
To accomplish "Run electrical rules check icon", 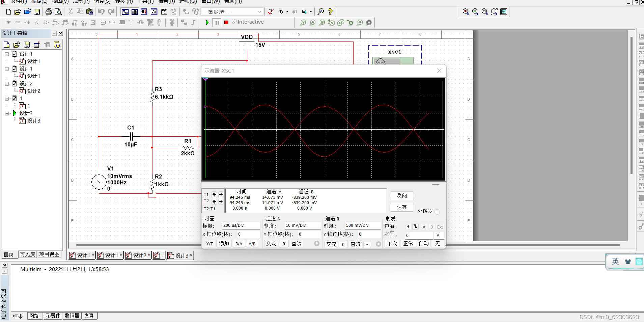I will click(271, 12).
